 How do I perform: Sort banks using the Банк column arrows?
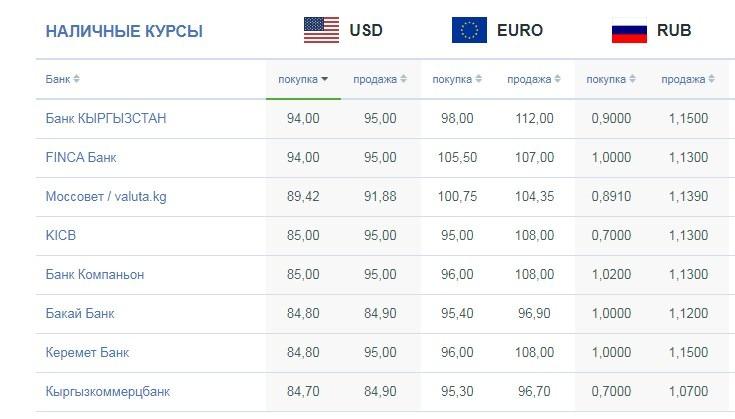(x=76, y=79)
